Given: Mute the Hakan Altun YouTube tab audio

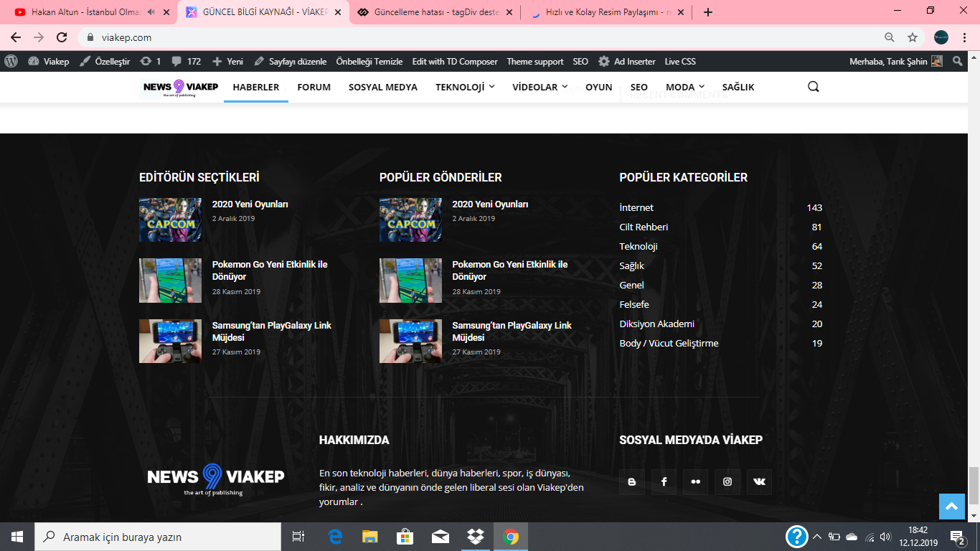Looking at the screenshot, I should [151, 12].
